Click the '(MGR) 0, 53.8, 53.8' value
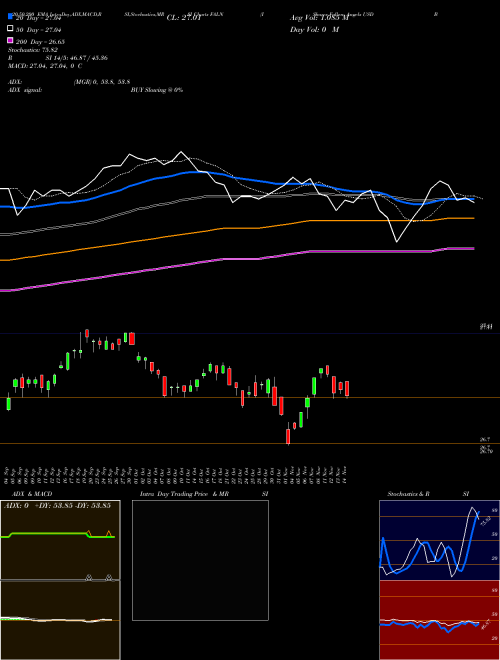500x660 pixels. [x=102, y=82]
